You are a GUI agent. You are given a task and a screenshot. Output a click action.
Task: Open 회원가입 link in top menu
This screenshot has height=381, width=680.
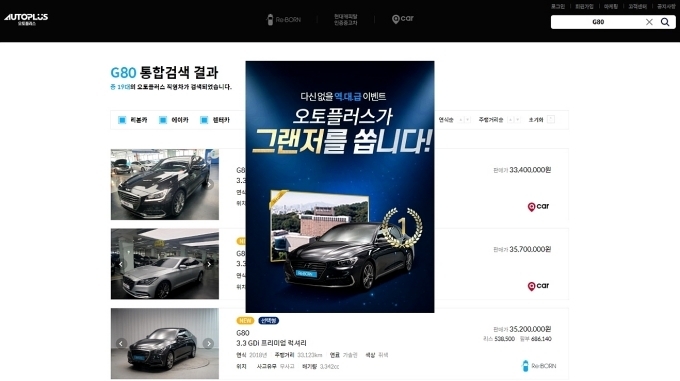(x=584, y=7)
